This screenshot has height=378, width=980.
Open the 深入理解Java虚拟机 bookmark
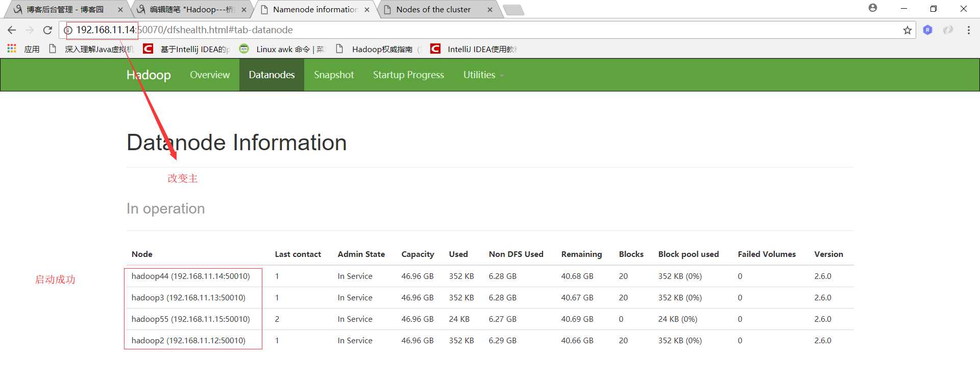(x=91, y=49)
